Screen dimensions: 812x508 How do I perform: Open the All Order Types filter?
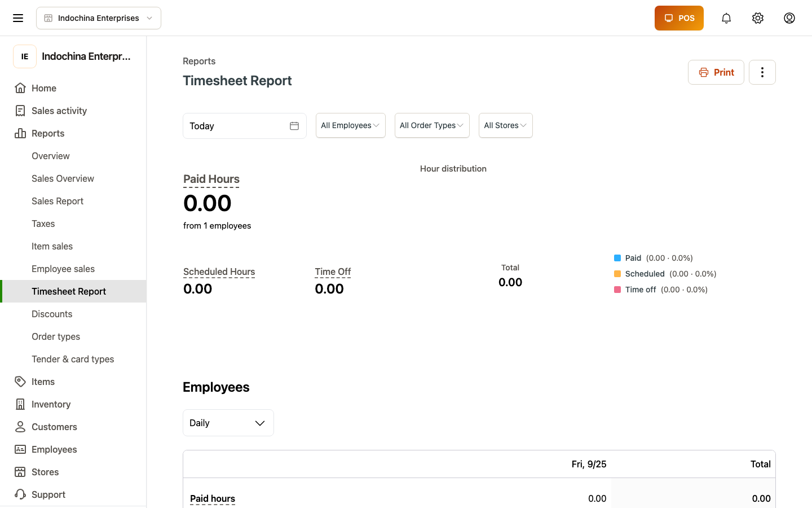[432, 125]
